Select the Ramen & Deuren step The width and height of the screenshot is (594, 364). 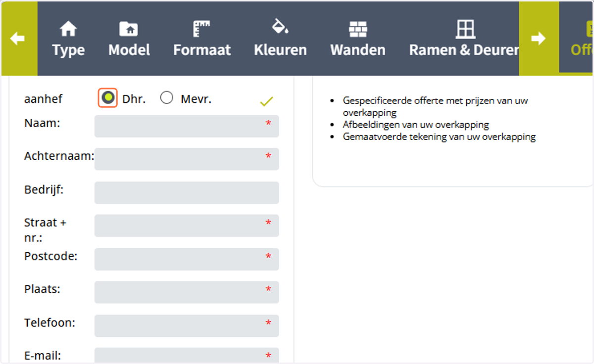[464, 40]
